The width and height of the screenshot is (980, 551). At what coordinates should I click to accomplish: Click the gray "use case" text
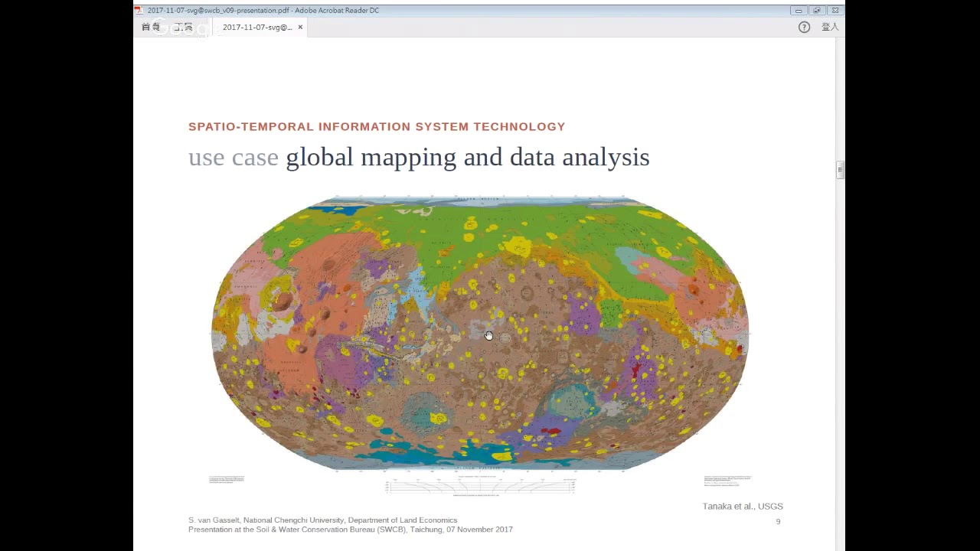click(x=234, y=157)
